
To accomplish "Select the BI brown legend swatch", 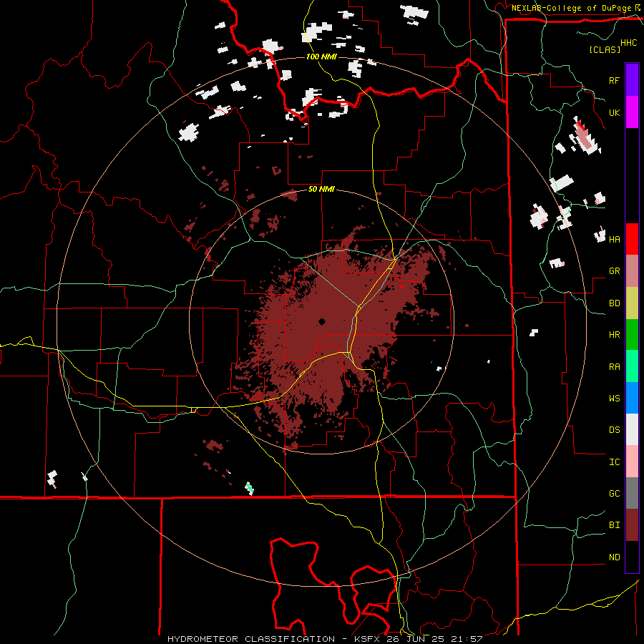I will pyautogui.click(x=632, y=525).
